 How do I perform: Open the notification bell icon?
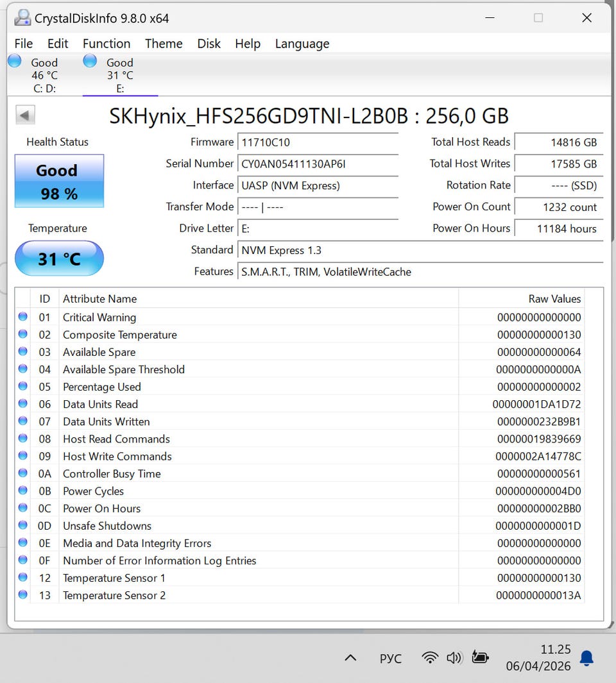[x=586, y=658]
